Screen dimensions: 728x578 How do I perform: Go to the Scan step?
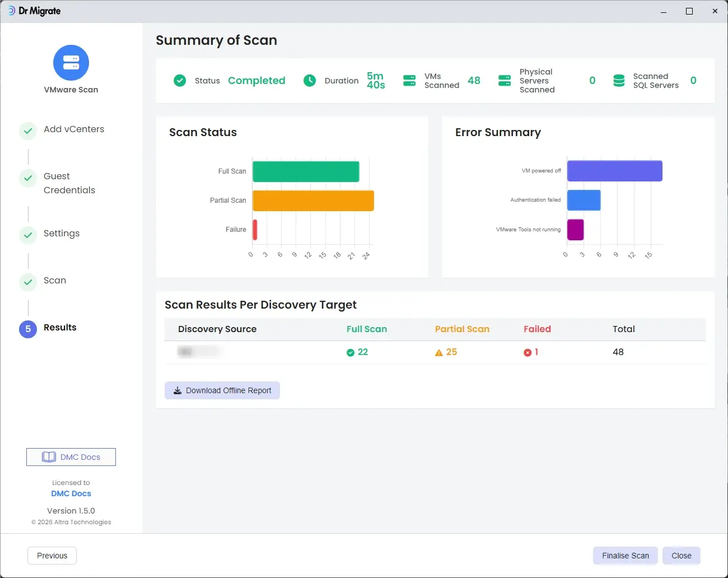click(x=55, y=281)
